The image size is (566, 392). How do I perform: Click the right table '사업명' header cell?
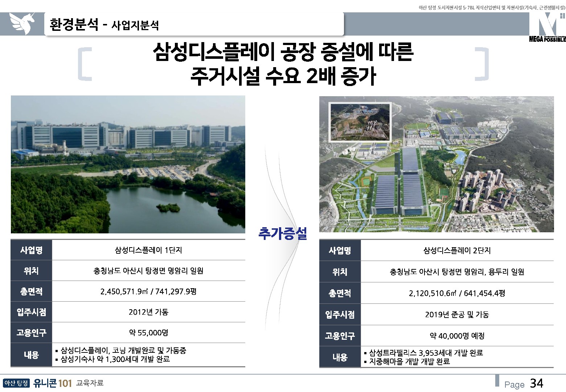(340, 250)
